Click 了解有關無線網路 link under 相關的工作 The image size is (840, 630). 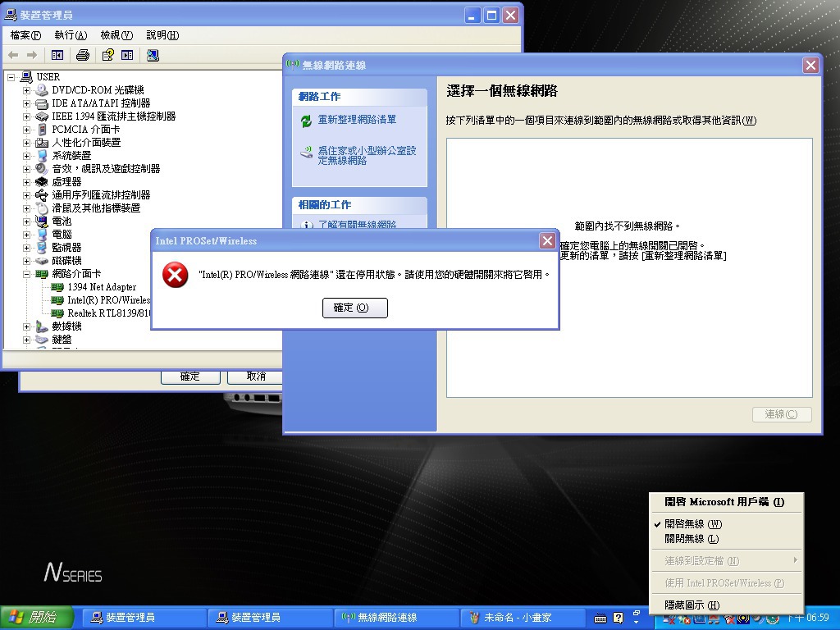pos(358,225)
